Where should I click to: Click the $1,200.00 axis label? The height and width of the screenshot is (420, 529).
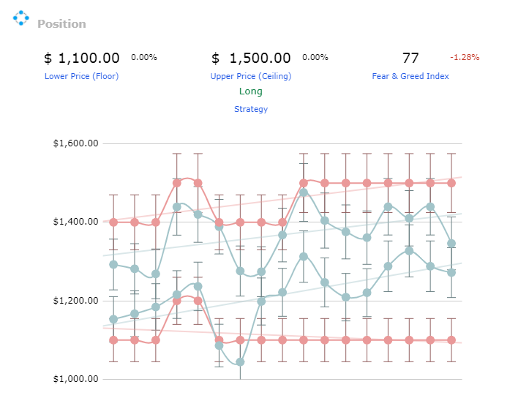point(76,301)
